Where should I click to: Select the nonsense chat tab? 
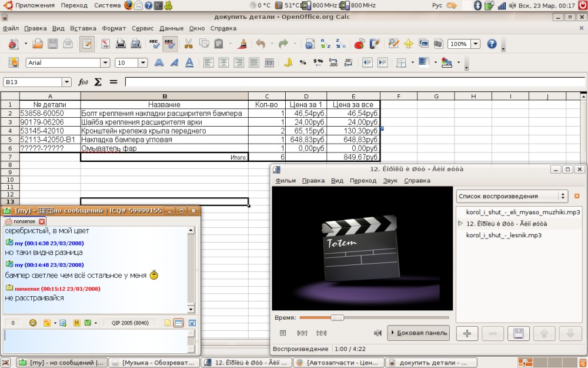click(25, 221)
